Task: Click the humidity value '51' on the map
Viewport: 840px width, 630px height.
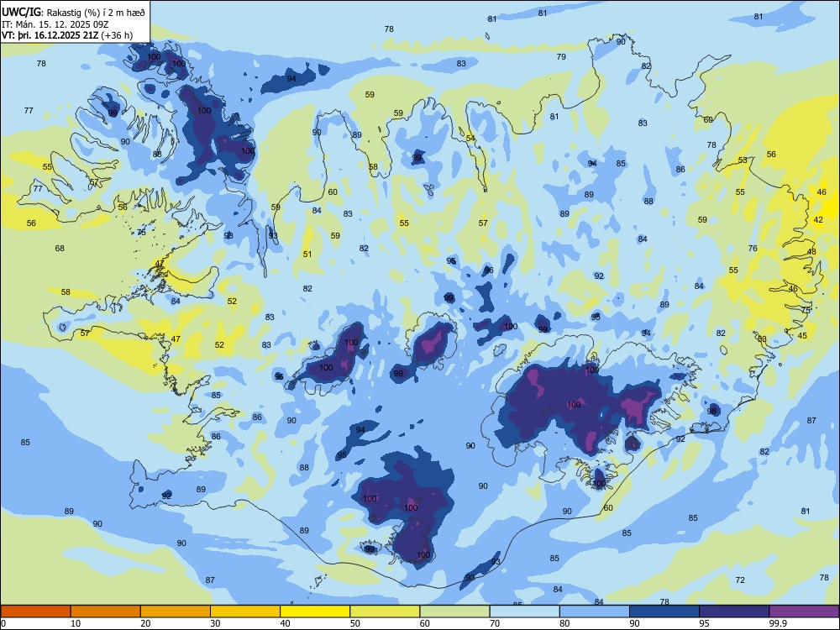Action: (307, 254)
